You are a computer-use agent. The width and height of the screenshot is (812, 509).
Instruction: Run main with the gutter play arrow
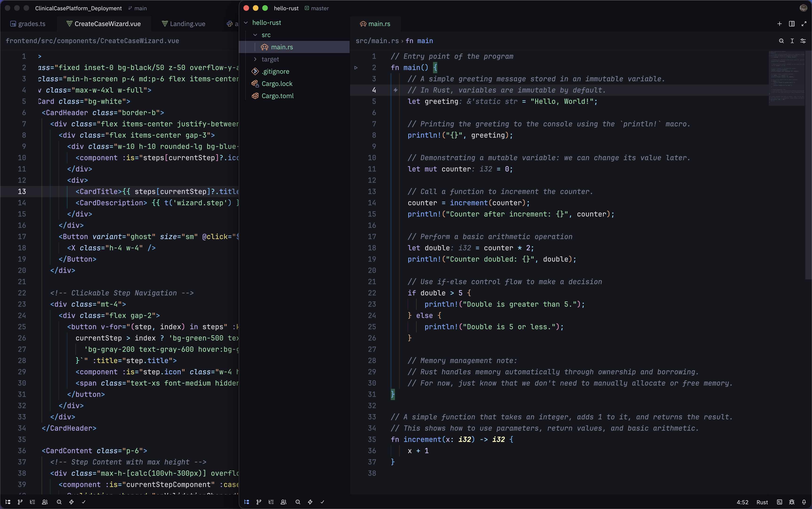pyautogui.click(x=356, y=68)
